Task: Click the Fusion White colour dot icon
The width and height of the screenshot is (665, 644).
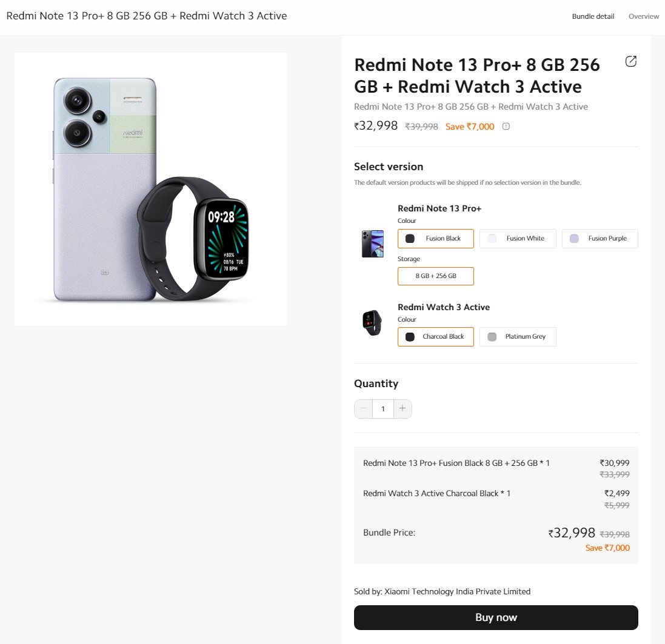Action: (x=492, y=239)
